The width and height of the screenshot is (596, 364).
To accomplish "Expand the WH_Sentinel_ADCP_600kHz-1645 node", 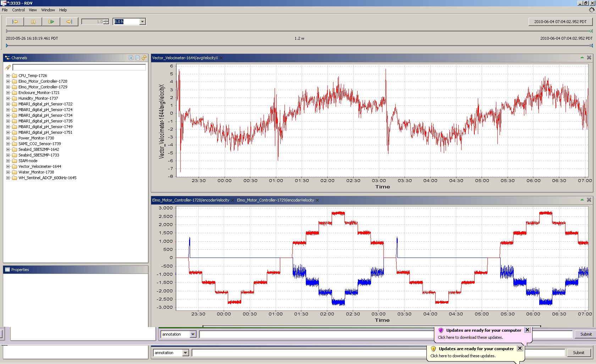I will 8,178.
